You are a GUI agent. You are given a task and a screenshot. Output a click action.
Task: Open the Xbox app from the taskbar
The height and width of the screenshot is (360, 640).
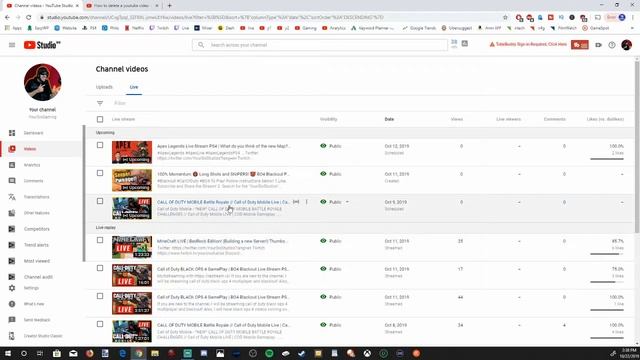pyautogui.click(x=367, y=353)
